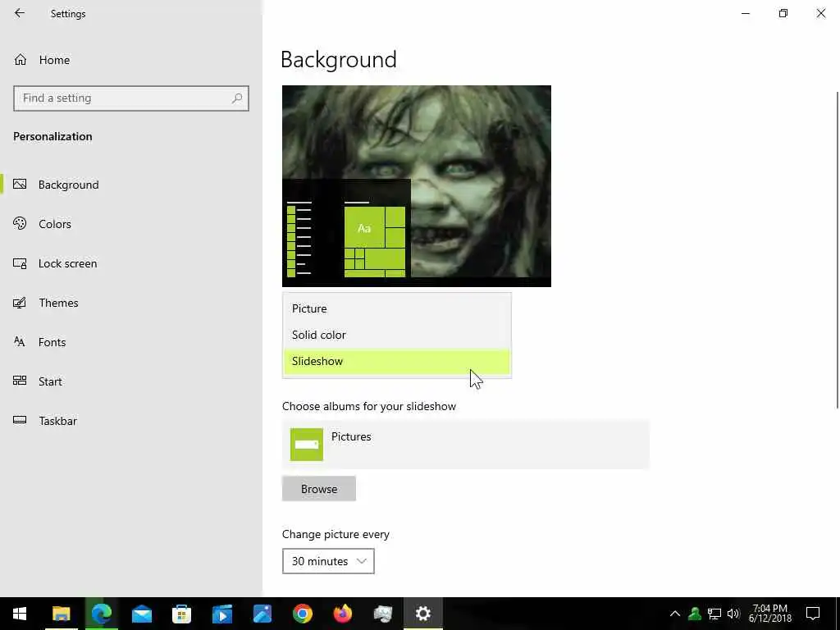840x630 pixels.
Task: Select Slideshow from the background list
Action: click(397, 361)
